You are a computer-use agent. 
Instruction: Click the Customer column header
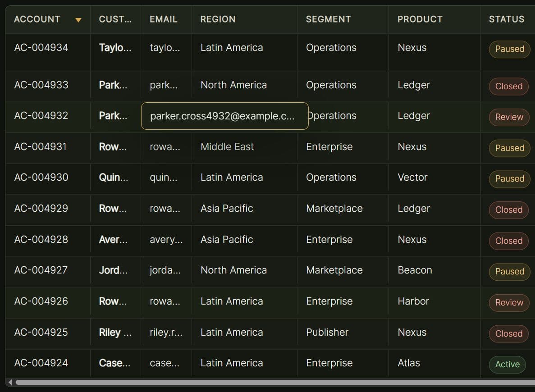(115, 19)
